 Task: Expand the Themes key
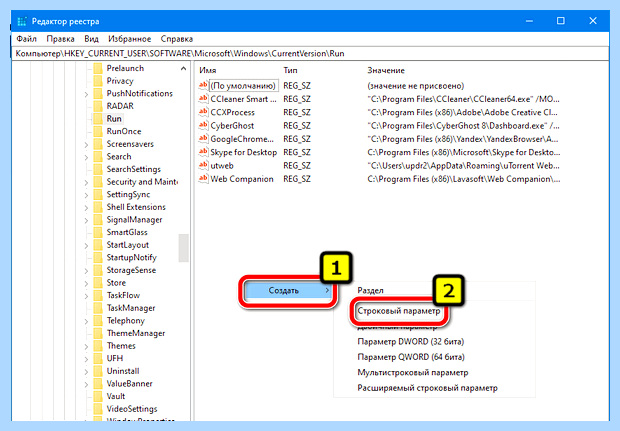click(x=86, y=347)
